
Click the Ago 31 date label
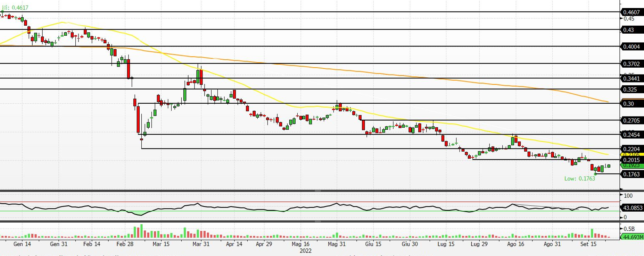(552, 244)
